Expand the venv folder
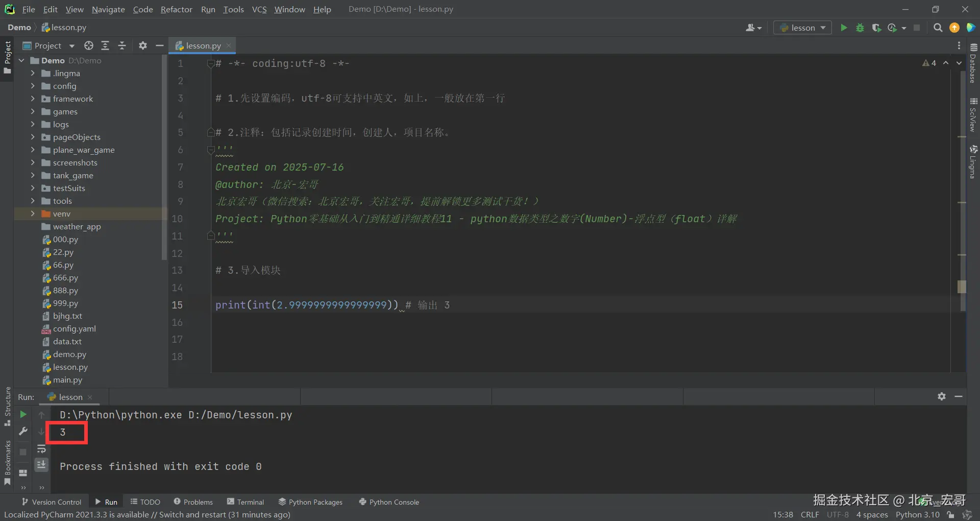Image resolution: width=980 pixels, height=521 pixels. tap(33, 214)
